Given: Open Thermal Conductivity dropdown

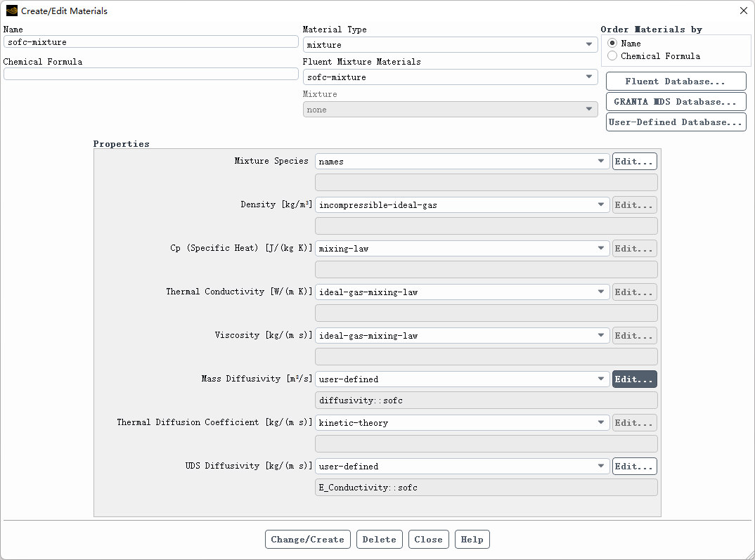Looking at the screenshot, I should coord(461,292).
